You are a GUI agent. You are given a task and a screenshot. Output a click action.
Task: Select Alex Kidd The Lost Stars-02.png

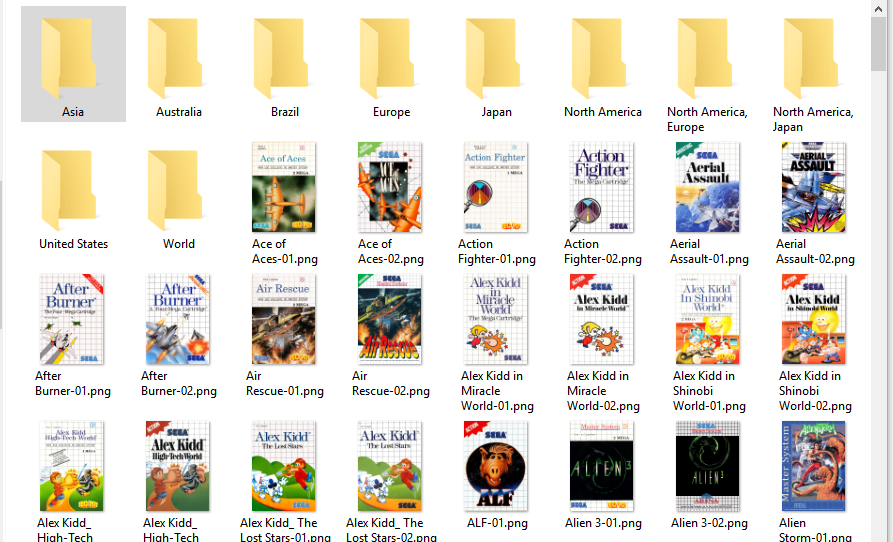[x=390, y=466]
